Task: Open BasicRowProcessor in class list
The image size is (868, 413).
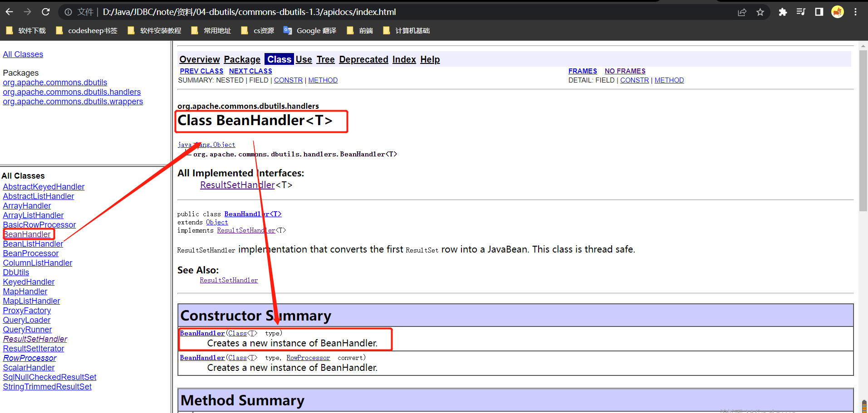Action: 39,225
